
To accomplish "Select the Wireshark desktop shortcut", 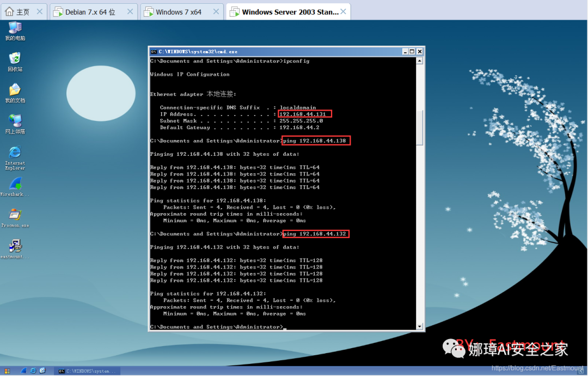I will [15, 186].
